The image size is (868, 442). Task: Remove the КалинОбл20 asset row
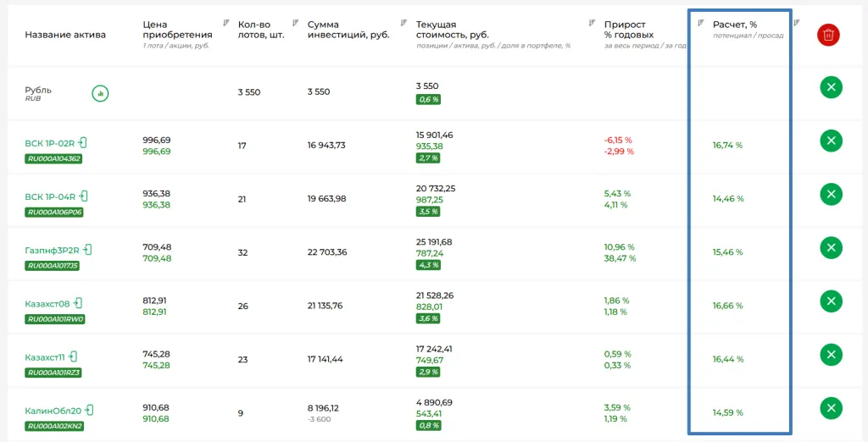[x=831, y=408]
